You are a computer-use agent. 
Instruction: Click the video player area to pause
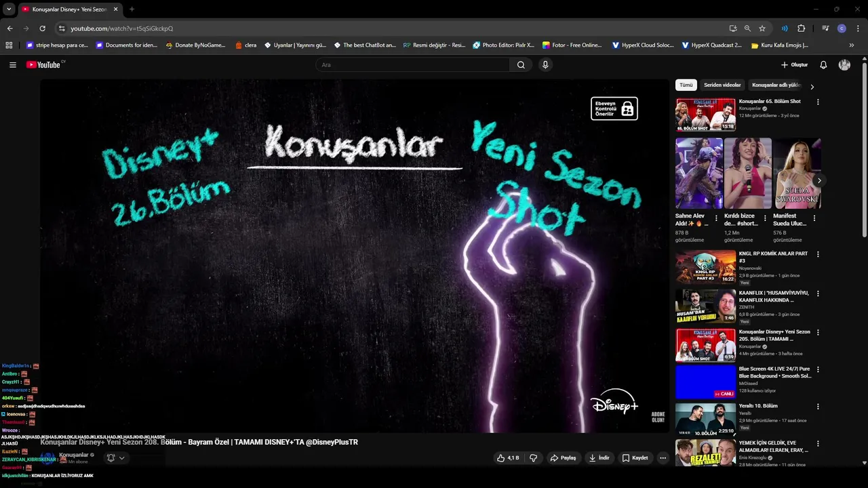click(354, 256)
